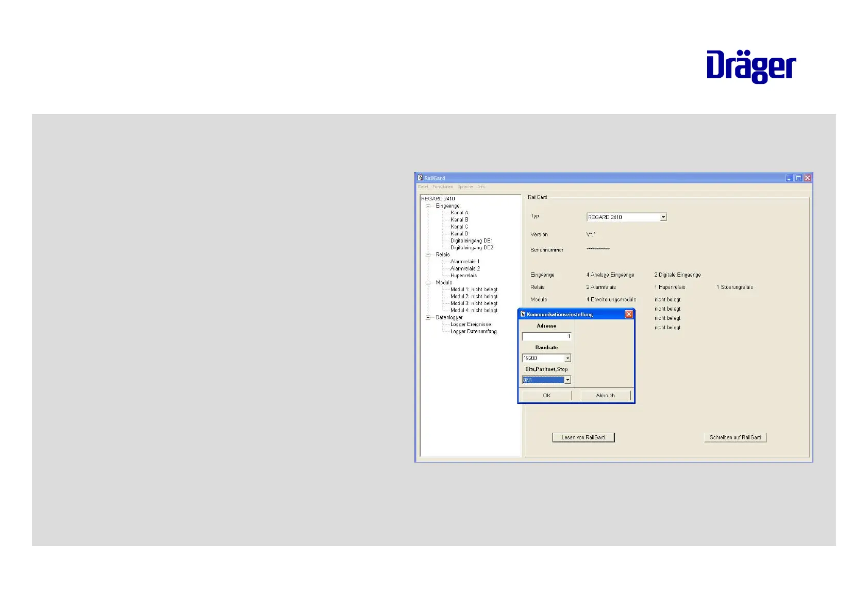Select Alarmrelais 2 in the tree
Screen dimensions: 868x613
pyautogui.click(x=465, y=269)
